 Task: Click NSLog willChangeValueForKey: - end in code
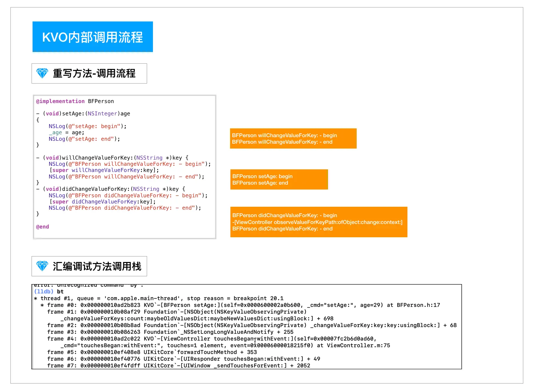[x=127, y=176]
